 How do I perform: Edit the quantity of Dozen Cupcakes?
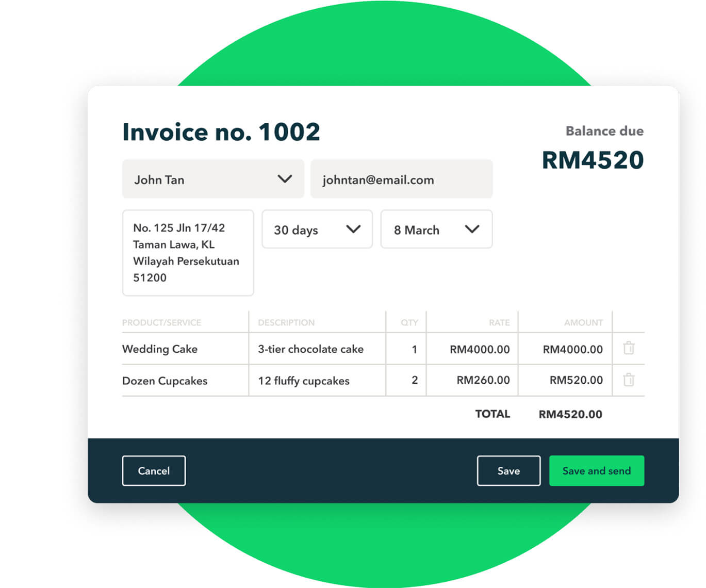coord(414,380)
